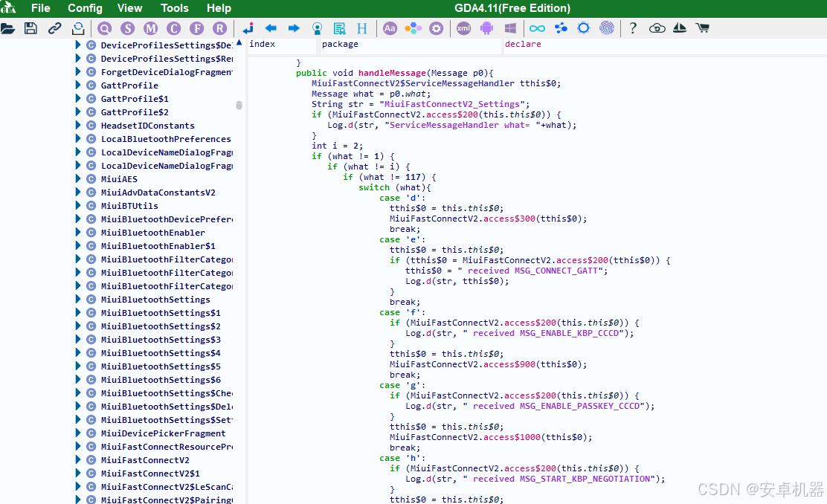Click the question mark help icon
Image resolution: width=827 pixels, height=504 pixels.
(633, 28)
